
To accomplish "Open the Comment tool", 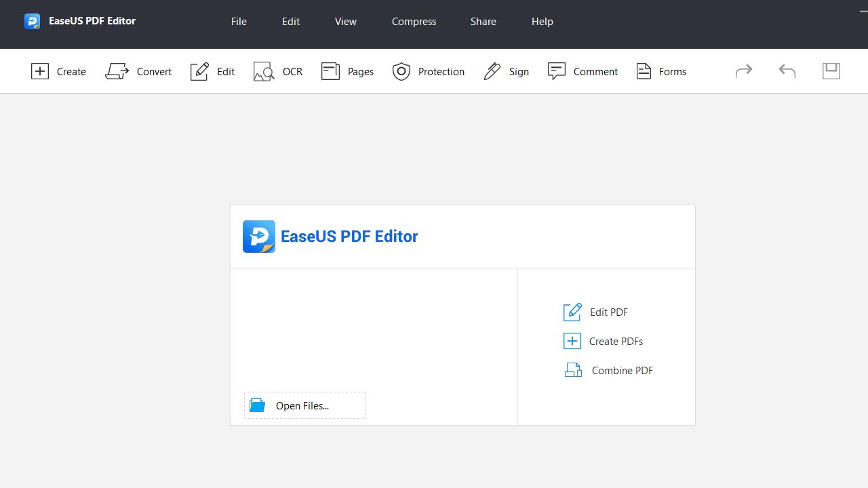I will 583,71.
